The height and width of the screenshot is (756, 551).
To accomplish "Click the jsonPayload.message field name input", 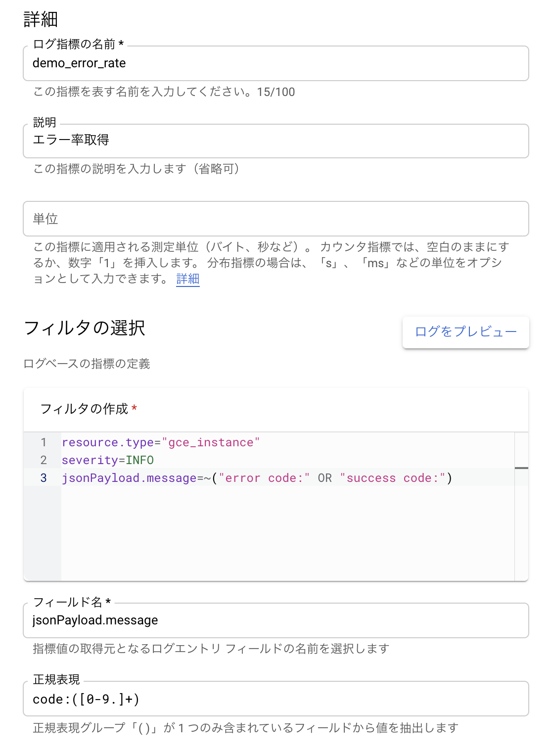I will [275, 620].
